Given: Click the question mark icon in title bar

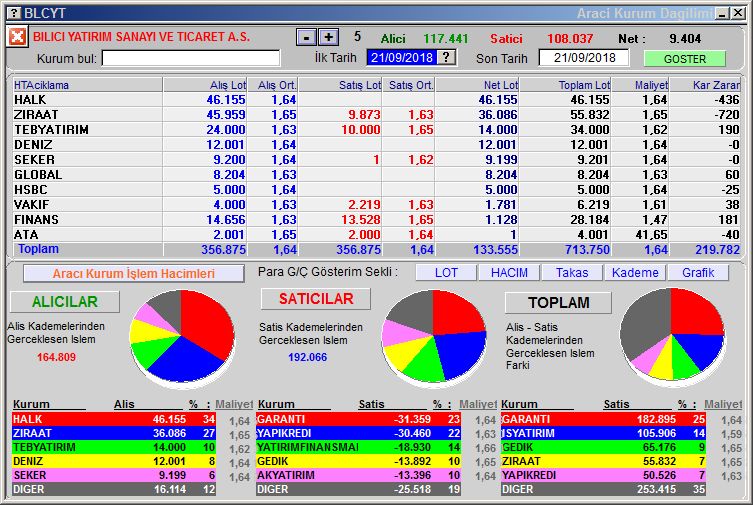Looking at the screenshot, I should click(x=15, y=13).
